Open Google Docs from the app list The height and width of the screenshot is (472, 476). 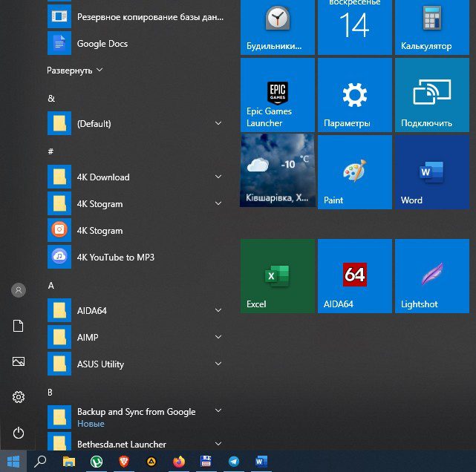[136, 43]
